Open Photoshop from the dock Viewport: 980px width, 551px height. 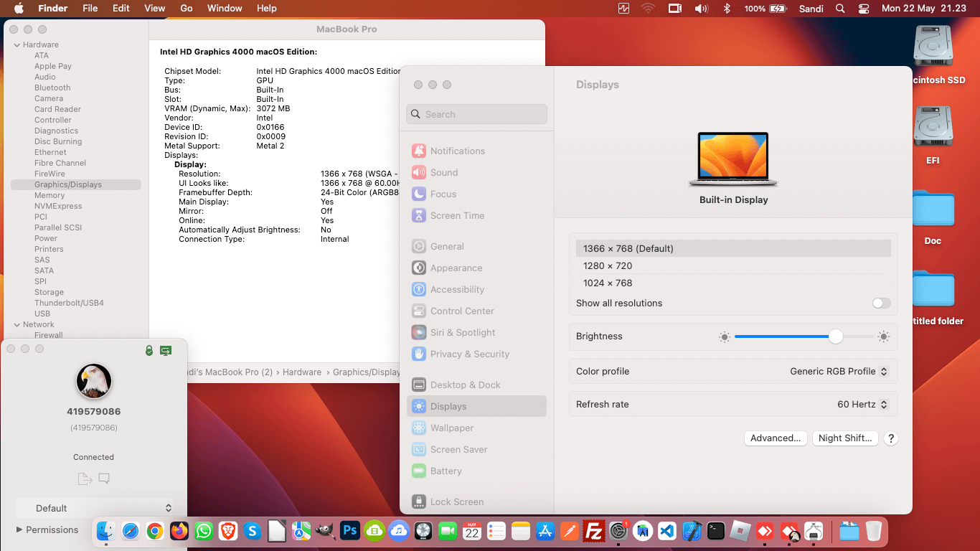click(x=349, y=531)
